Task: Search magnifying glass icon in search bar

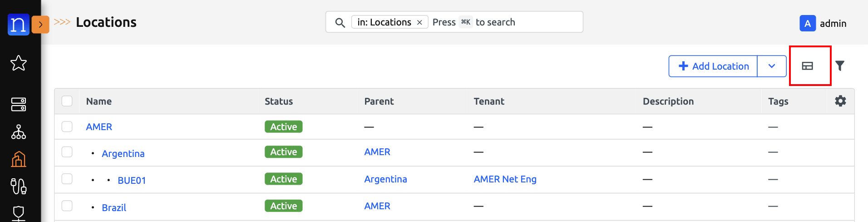Action: (340, 22)
